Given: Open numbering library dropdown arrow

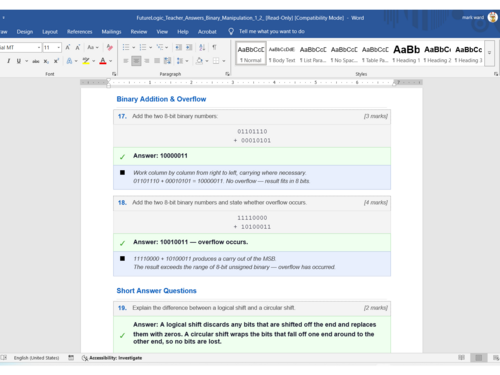Looking at the screenshot, I should click(151, 47).
